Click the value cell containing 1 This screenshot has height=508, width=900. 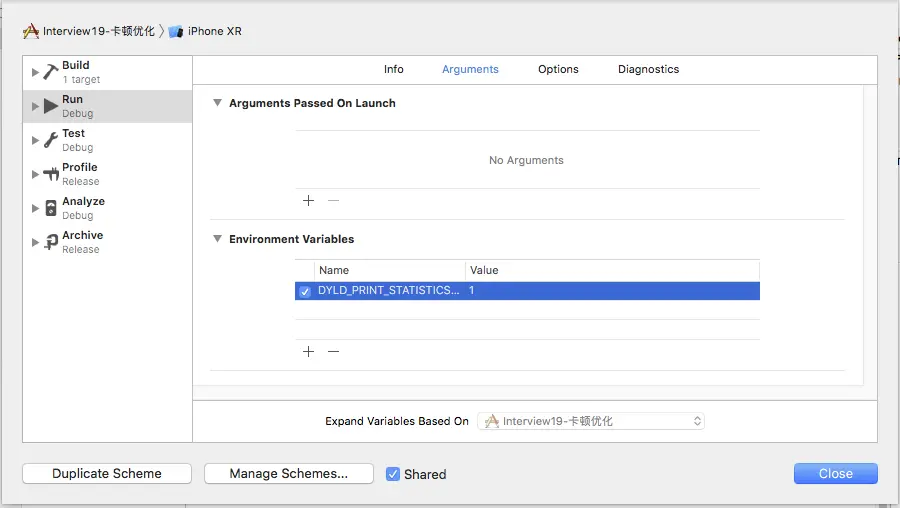coord(612,290)
